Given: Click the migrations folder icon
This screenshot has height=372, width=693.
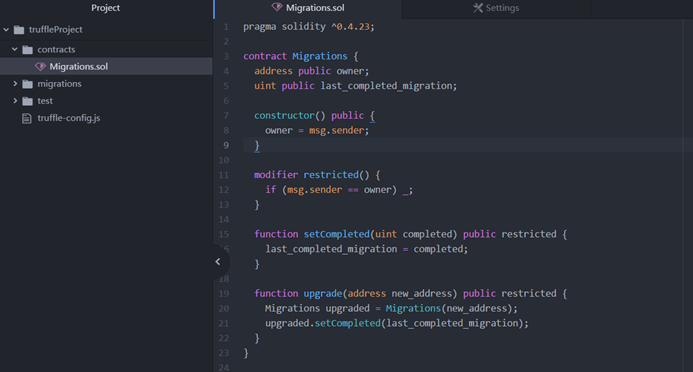Looking at the screenshot, I should pos(27,84).
